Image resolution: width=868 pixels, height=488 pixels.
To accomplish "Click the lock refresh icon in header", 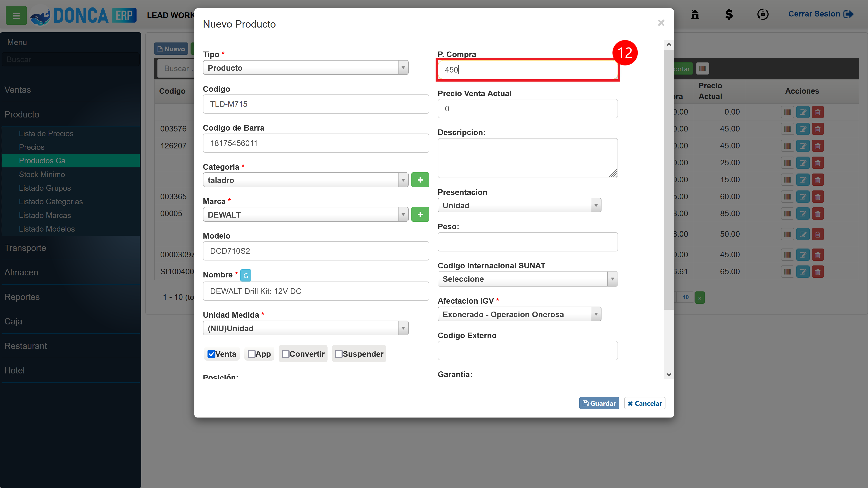I will (763, 14).
